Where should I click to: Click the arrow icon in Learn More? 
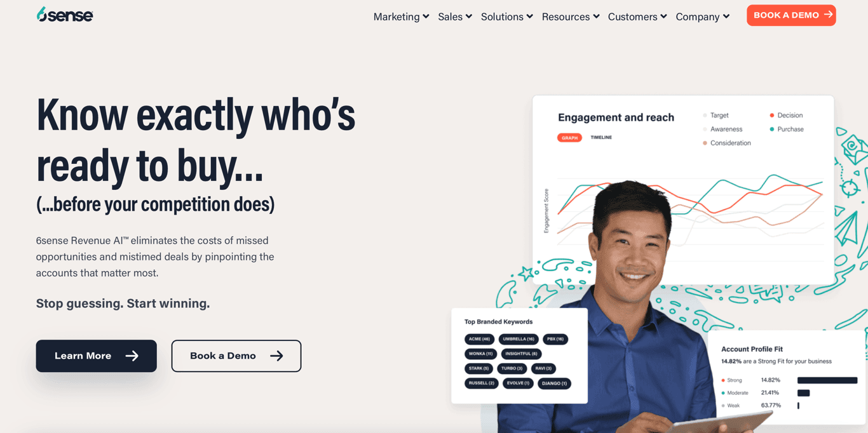(x=132, y=356)
